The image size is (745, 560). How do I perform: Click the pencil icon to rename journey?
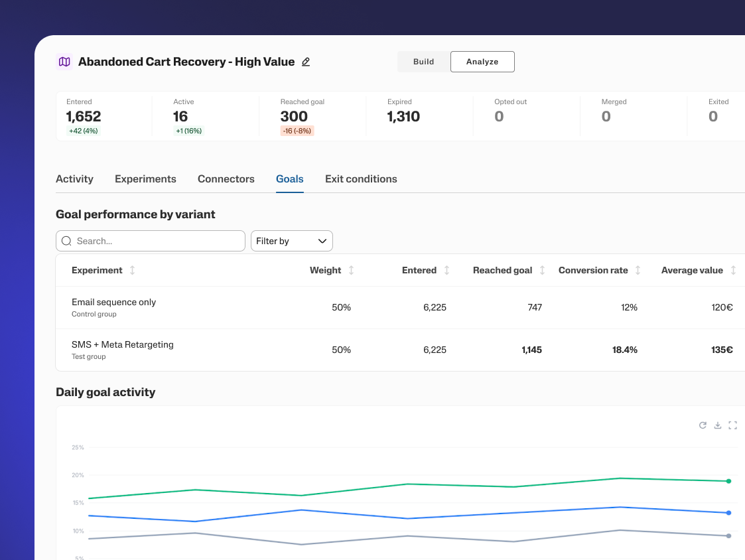(306, 62)
